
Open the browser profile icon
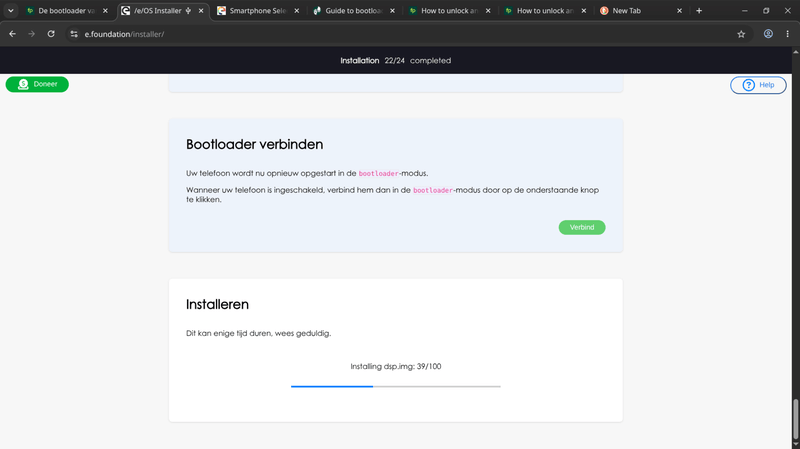[768, 34]
